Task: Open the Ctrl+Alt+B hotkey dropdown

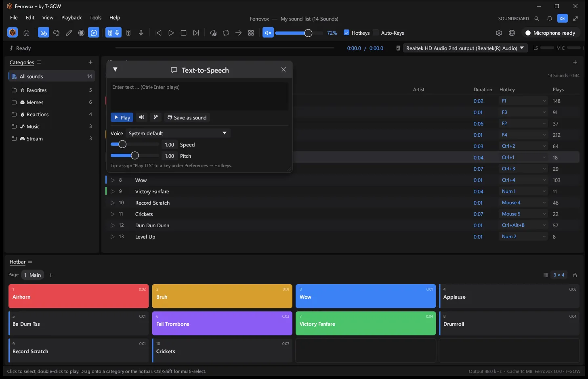Action: 523,225
